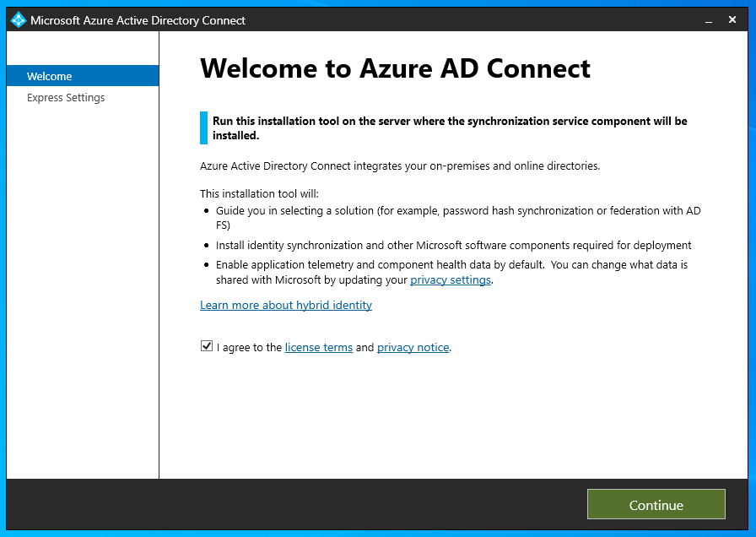Minimize the Azure AD Connect window
756x537 pixels.
coord(708,20)
